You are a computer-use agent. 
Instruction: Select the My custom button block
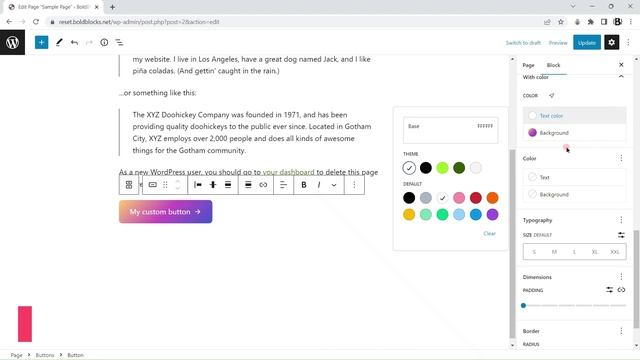coord(165,211)
